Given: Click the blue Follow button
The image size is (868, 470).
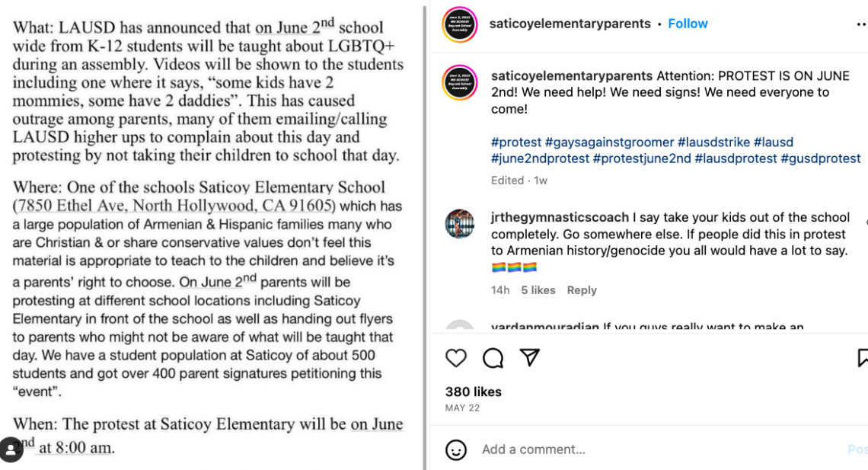Looking at the screenshot, I should 688,24.
